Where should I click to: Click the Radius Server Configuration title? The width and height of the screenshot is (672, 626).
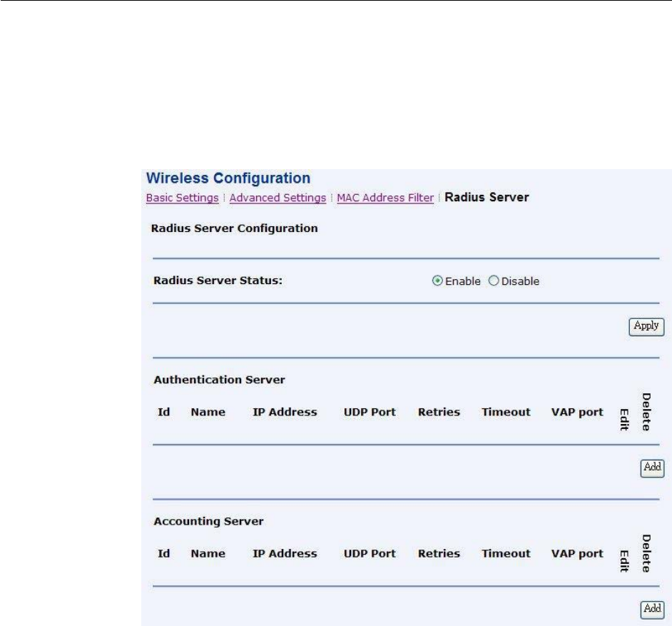pos(235,228)
